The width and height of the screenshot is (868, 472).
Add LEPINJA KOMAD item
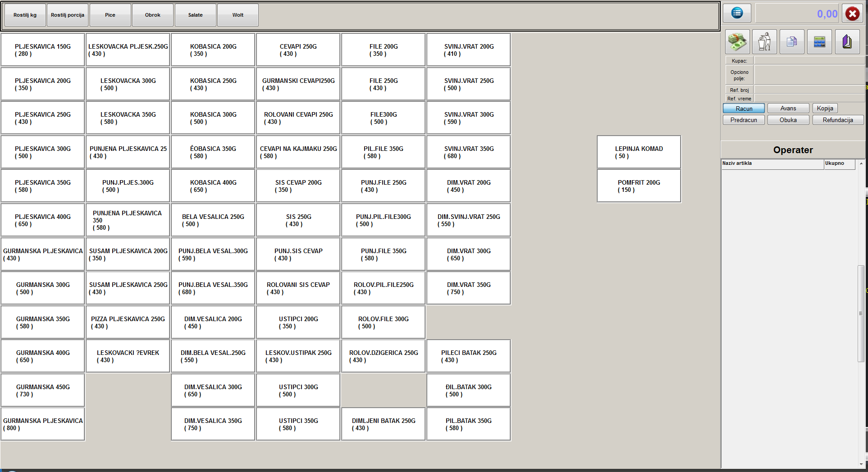[639, 152]
